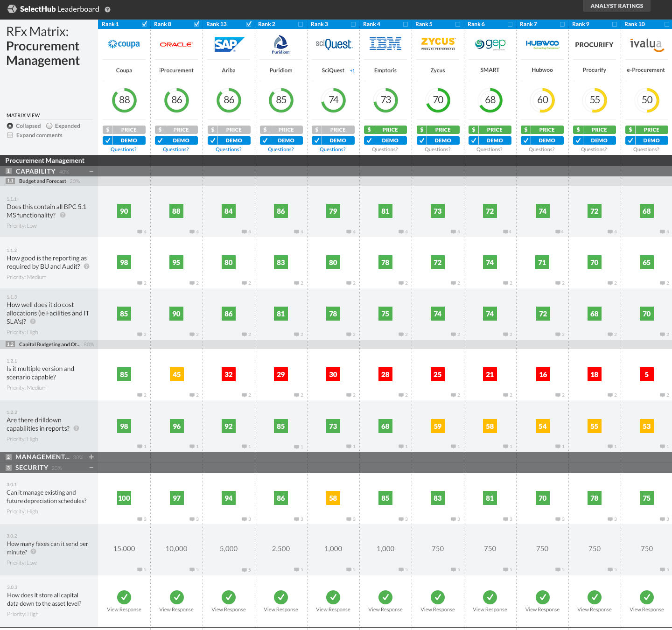Open help icon for drilldown capabilities question
The height and width of the screenshot is (630, 672).
(76, 428)
